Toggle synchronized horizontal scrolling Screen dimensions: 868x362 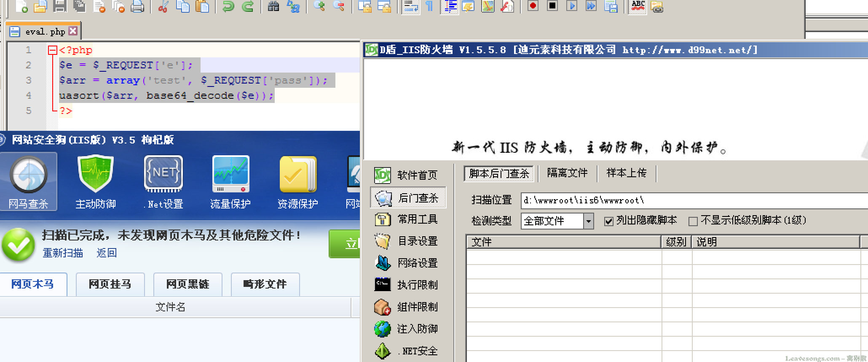tap(384, 6)
